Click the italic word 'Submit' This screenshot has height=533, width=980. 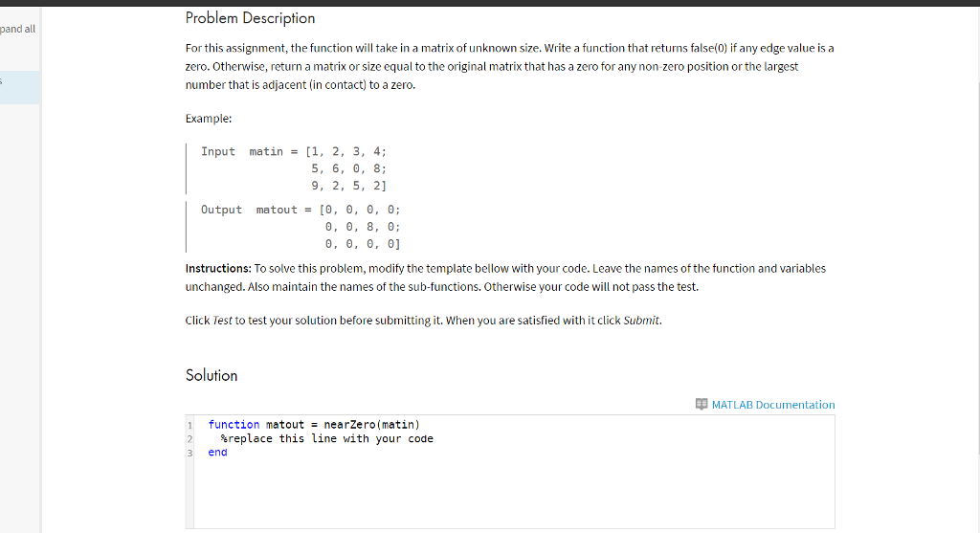641,321
